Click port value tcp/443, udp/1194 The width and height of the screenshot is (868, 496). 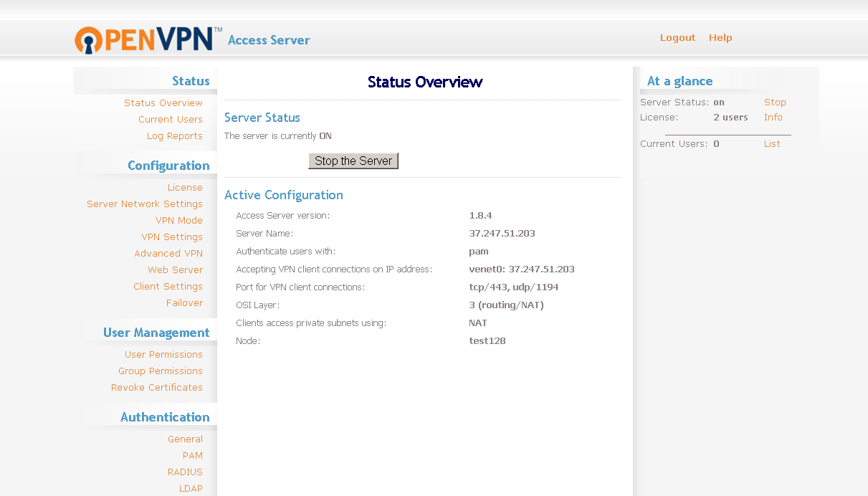coord(514,287)
